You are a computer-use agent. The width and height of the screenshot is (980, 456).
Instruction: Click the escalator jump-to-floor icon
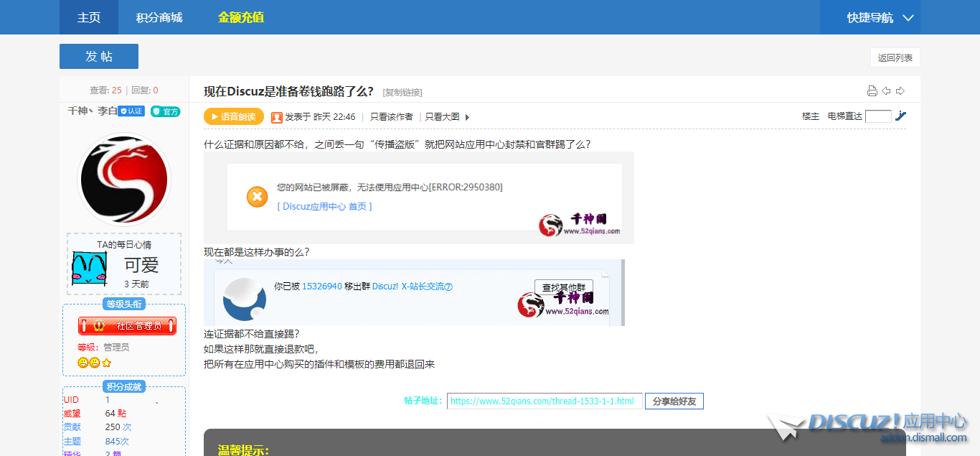pyautogui.click(x=901, y=116)
